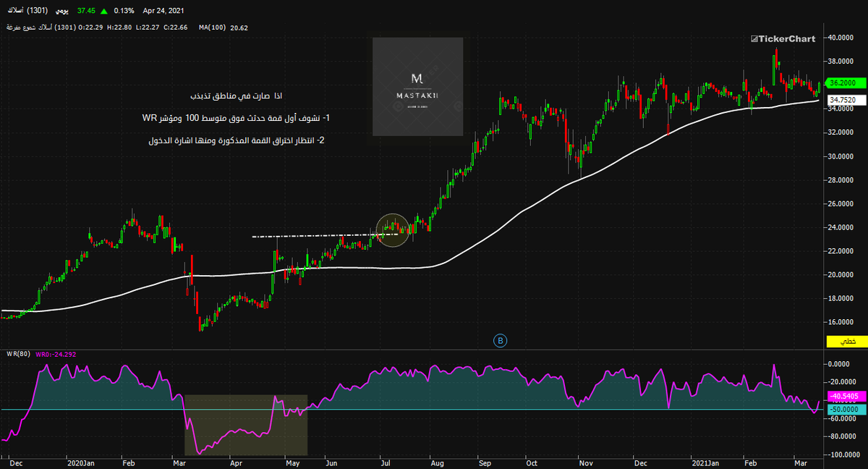Image resolution: width=868 pixels, height=469 pixels.
Task: Click the green up-arrow change indicator
Action: tap(106, 12)
